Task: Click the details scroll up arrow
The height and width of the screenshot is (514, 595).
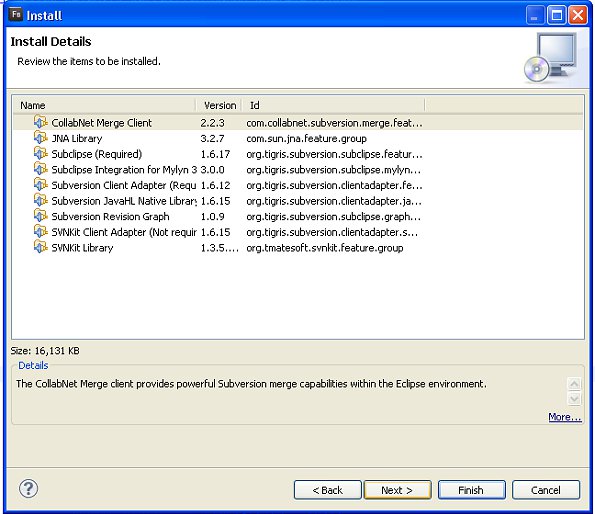Action: coord(574,384)
